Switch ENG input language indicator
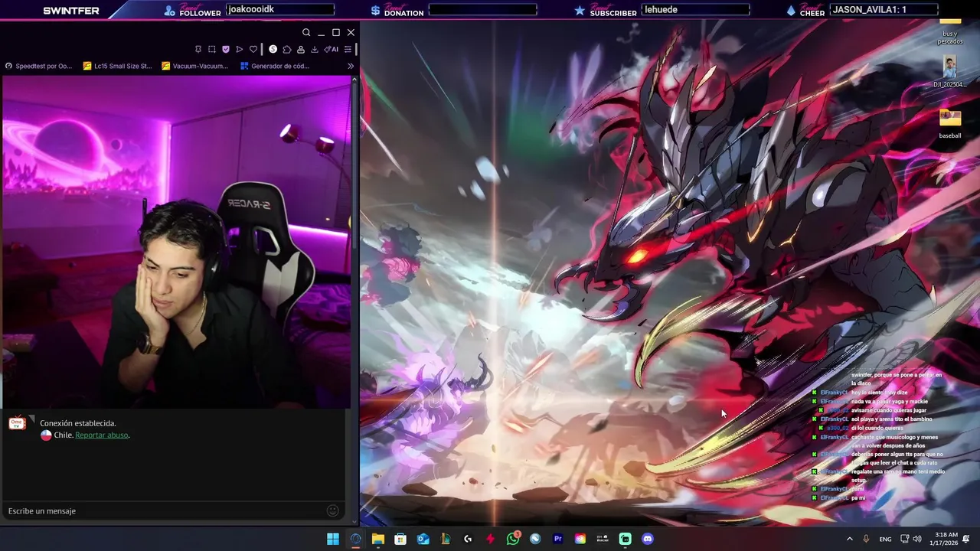This screenshot has height=551, width=980. pos(885,539)
